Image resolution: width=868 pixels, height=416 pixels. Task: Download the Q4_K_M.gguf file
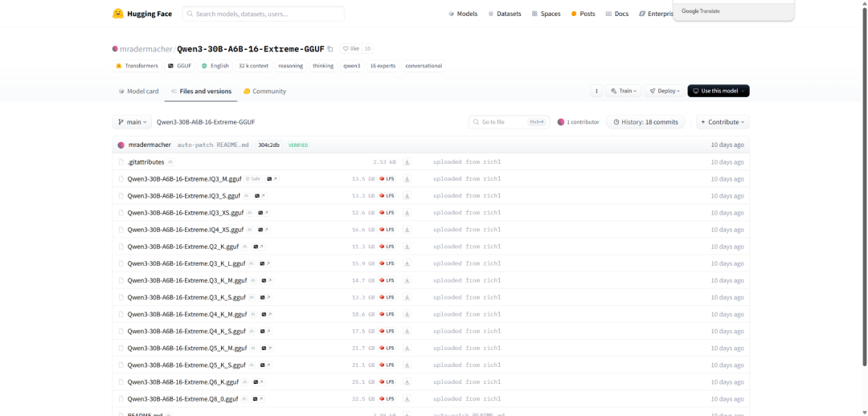[407, 314]
